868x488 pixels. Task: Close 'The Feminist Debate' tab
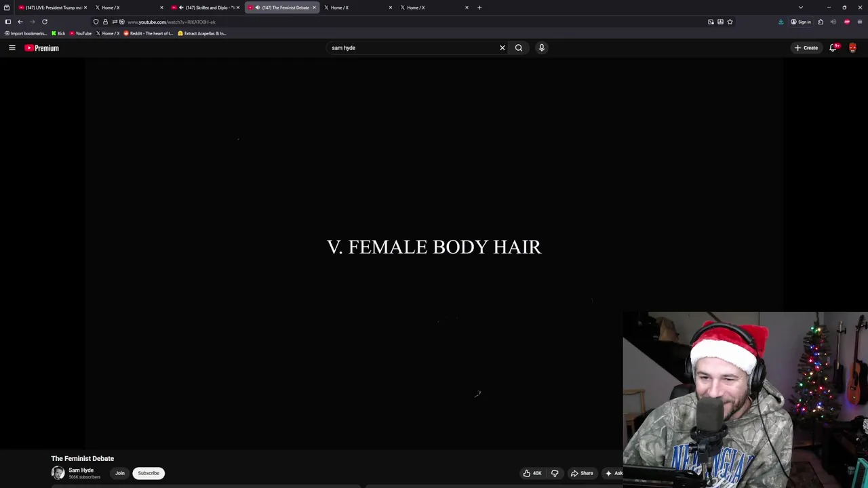(x=314, y=7)
